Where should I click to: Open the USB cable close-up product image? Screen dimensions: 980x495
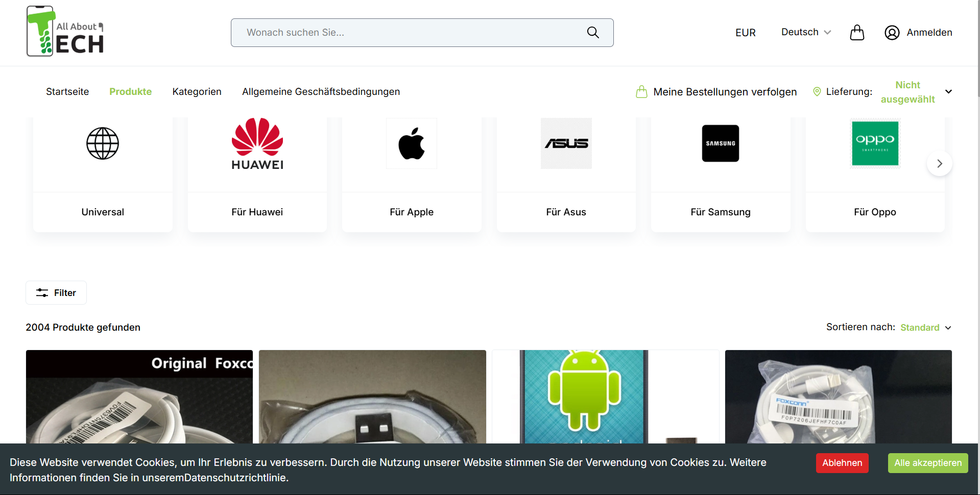click(x=372, y=397)
